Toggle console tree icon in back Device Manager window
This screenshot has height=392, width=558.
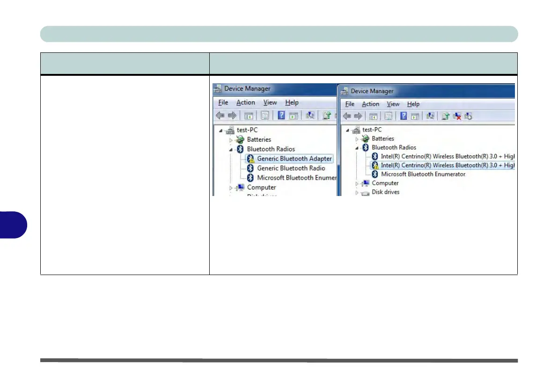(249, 115)
